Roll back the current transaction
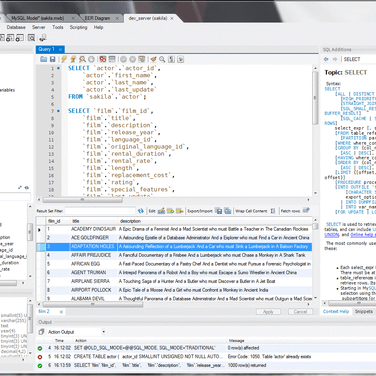Image resolution: width=376 pixels, height=376 pixels. (x=133, y=59)
